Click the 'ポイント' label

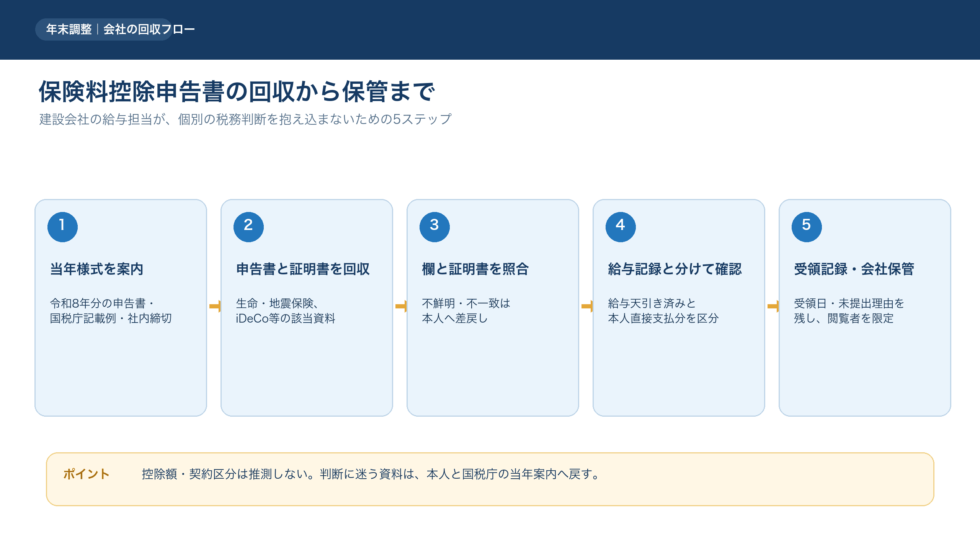tap(87, 474)
